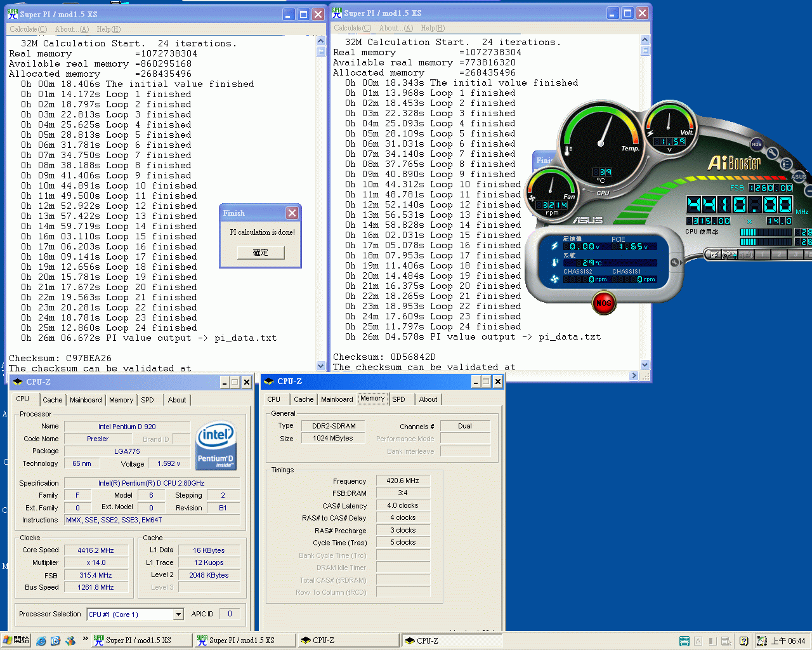Click the round NOS icon beside the AiBooster logo

click(756, 144)
